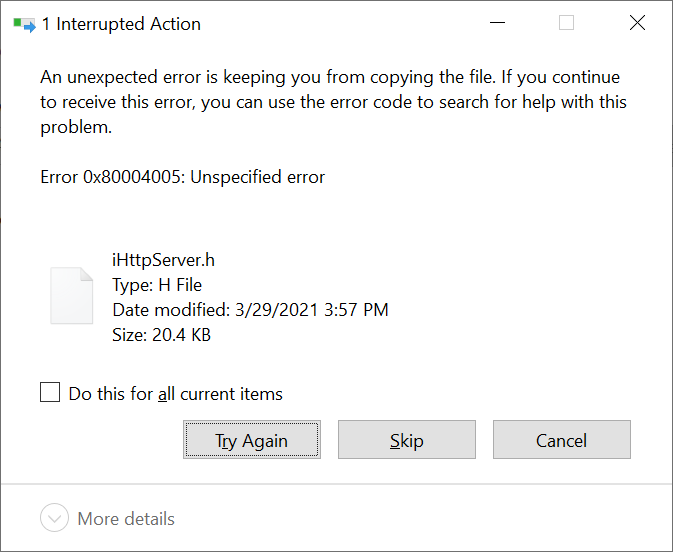Cancel the interrupted copy action

tap(561, 440)
